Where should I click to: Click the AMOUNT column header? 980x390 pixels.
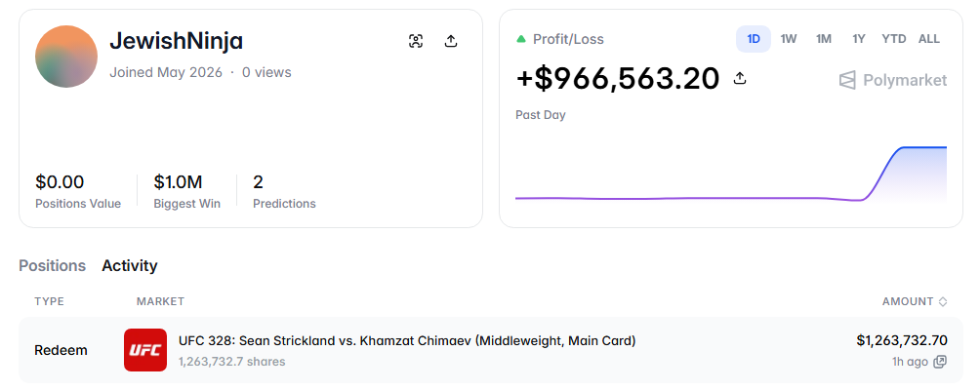908,301
